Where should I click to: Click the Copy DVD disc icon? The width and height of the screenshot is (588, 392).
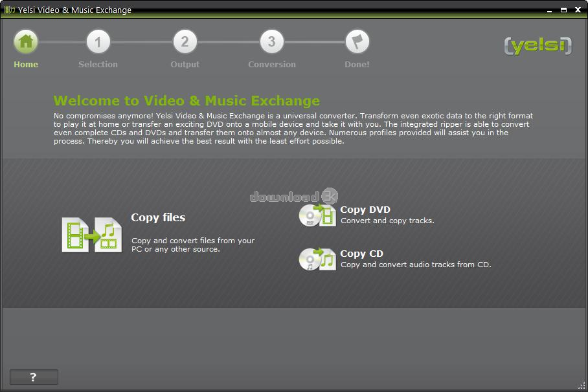pyautogui.click(x=317, y=215)
